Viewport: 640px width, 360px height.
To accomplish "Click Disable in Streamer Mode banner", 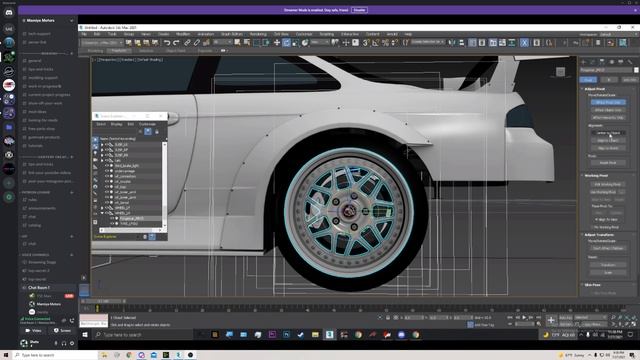I will coord(359,10).
